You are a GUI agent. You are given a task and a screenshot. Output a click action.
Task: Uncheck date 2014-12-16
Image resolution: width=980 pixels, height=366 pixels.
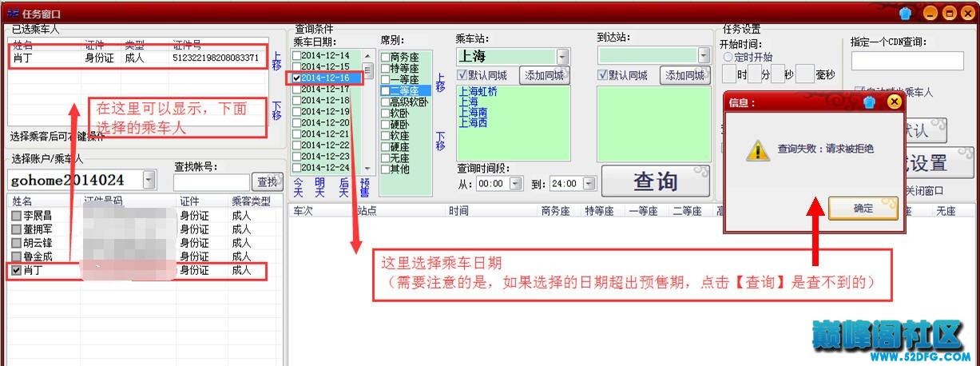297,78
